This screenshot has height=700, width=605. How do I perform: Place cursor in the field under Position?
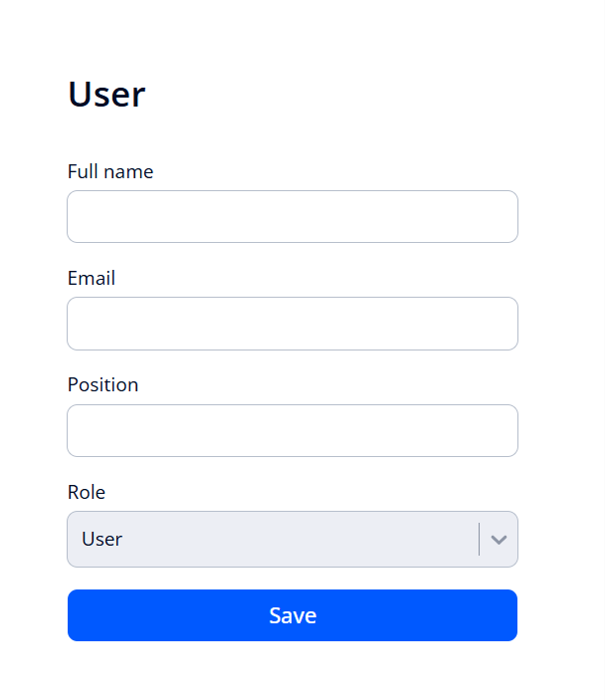click(292, 431)
